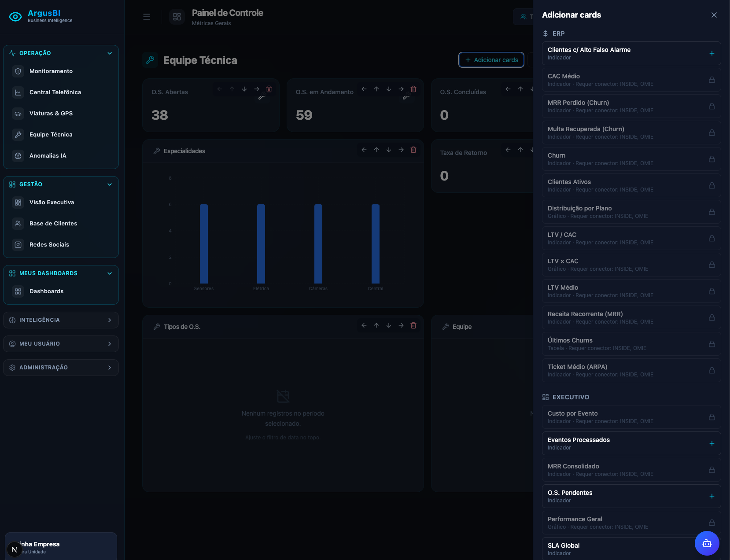Delete the Tipos de O.S. card

tap(413, 325)
